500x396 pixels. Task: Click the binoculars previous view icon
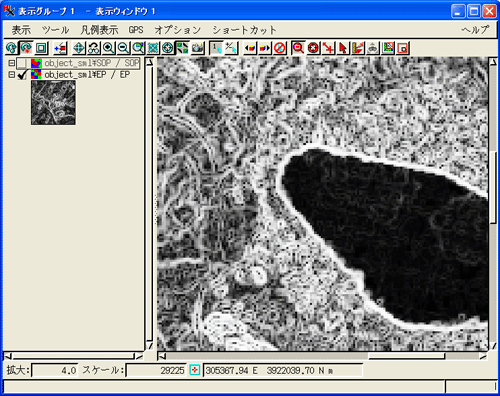(x=94, y=48)
